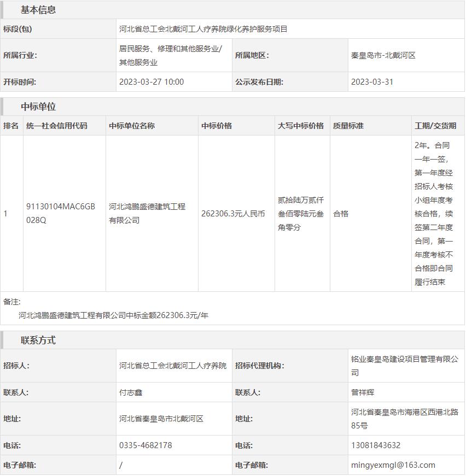
Task: Click the bid price 262306.3元人民币
Action: (x=233, y=214)
